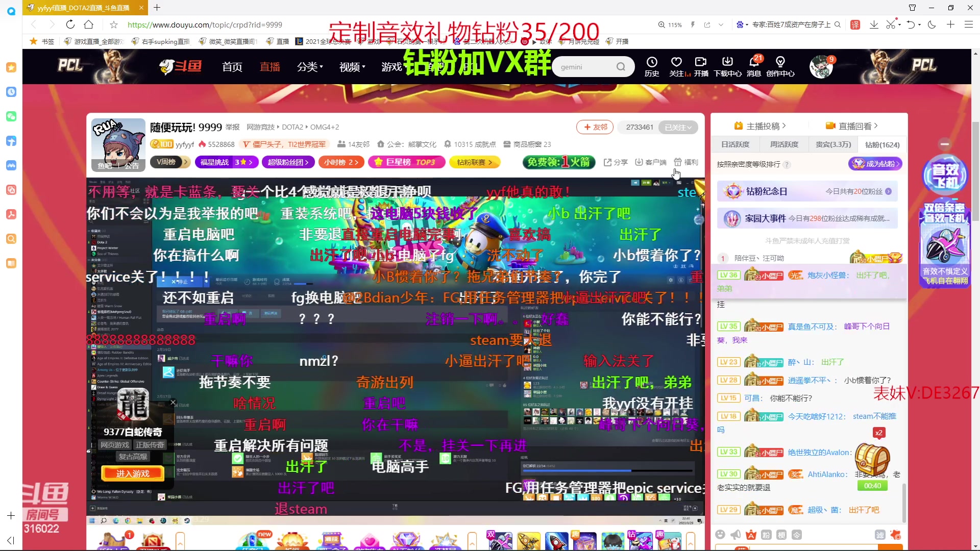Switch to 周活跃度 tab
Screen dimensions: 980x551
point(784,144)
